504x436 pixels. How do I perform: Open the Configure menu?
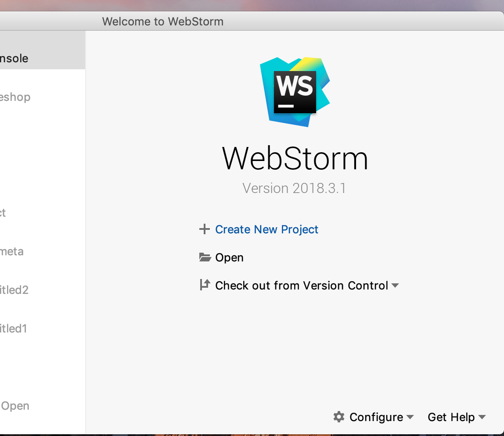click(x=376, y=417)
